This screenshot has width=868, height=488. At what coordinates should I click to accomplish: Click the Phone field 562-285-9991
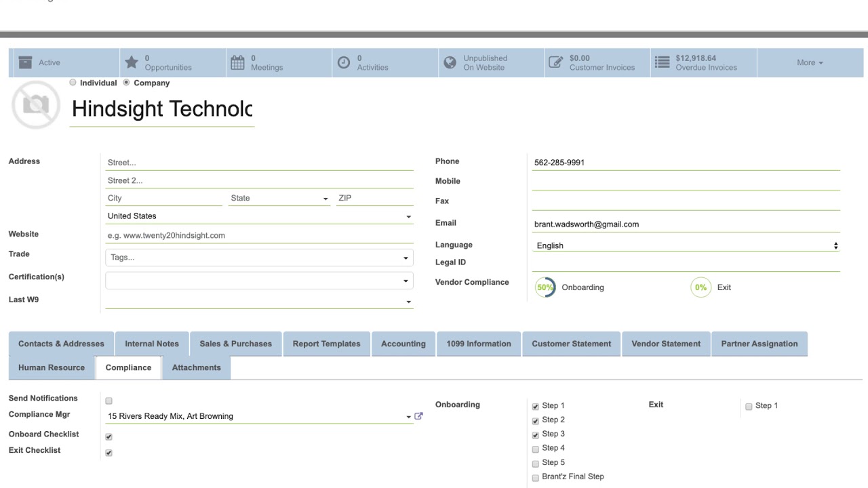click(x=686, y=163)
